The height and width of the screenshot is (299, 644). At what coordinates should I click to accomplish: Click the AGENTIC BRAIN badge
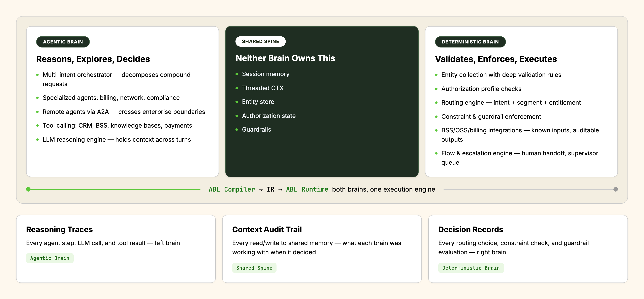coord(63,42)
